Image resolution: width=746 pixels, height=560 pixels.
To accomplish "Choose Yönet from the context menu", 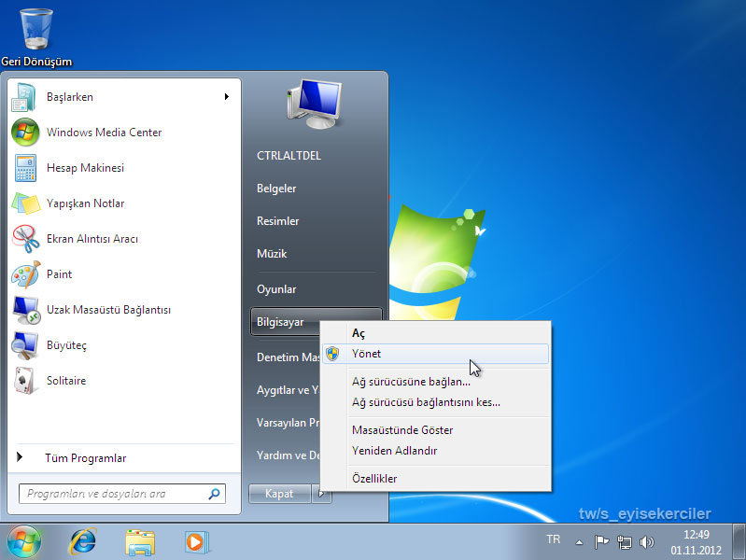I will point(435,354).
